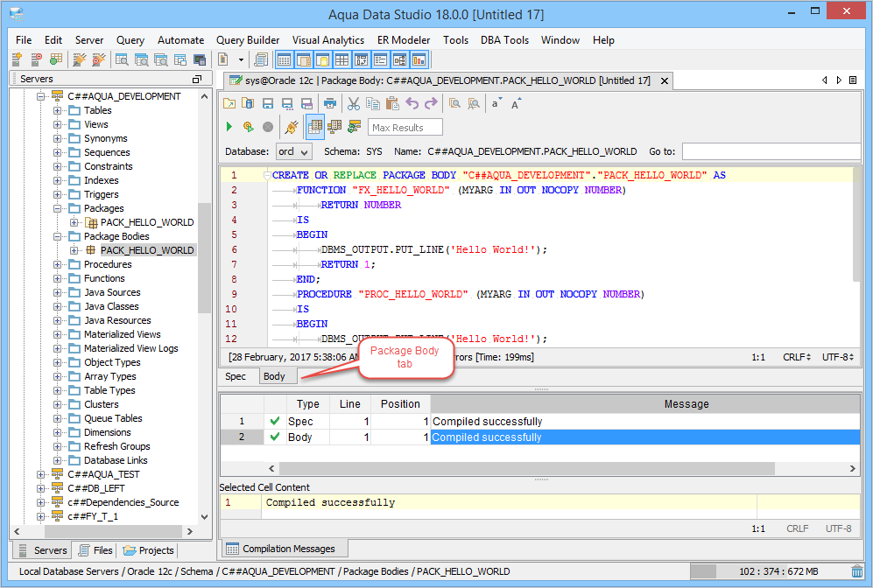This screenshot has width=873, height=588.
Task: Open the Database orcl dropdown
Action: pos(294,151)
